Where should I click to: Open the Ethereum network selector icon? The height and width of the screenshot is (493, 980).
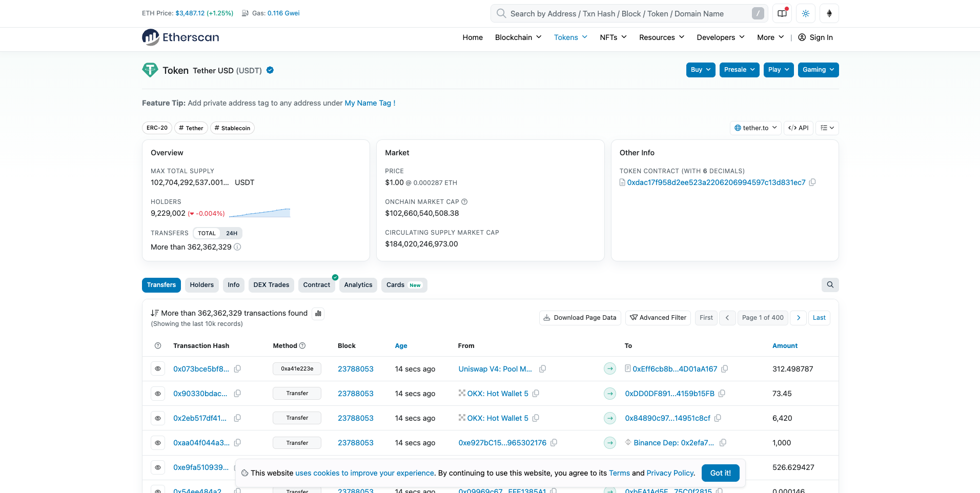tap(829, 14)
